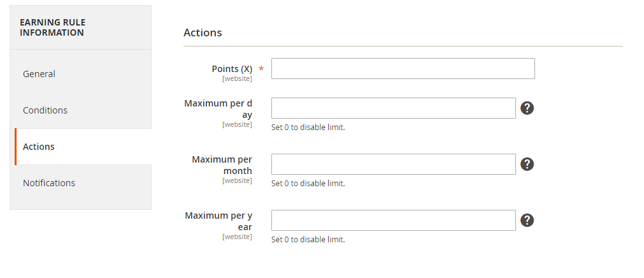Viewport: 644px width, 278px height.
Task: Click the Maximum per day label
Action: pyautogui.click(x=218, y=109)
